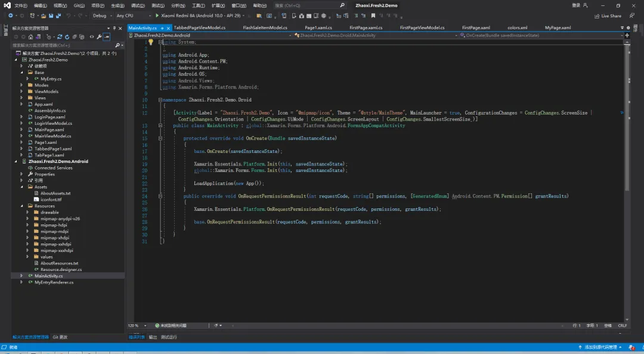Open the Debug configuration dropdown
This screenshot has height=354, width=644.
click(x=102, y=16)
